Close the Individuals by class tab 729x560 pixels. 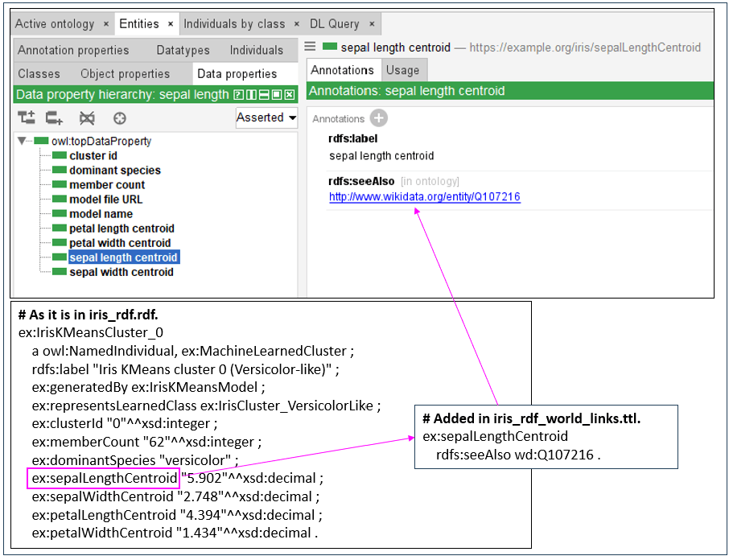(x=297, y=23)
